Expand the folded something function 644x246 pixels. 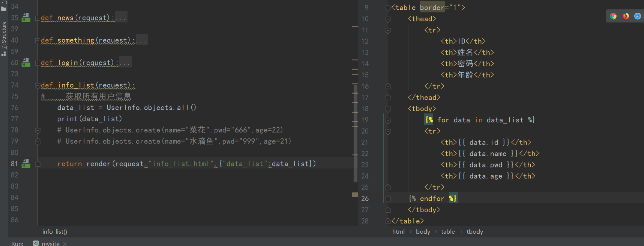38,40
